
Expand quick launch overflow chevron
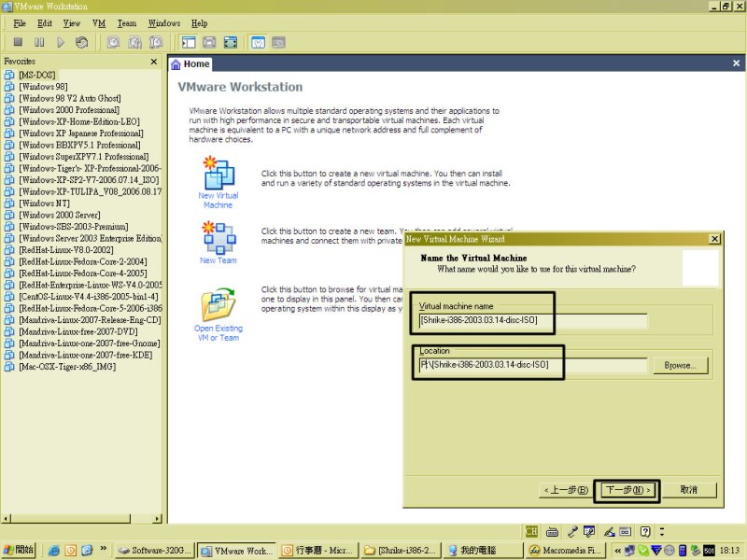click(x=104, y=548)
